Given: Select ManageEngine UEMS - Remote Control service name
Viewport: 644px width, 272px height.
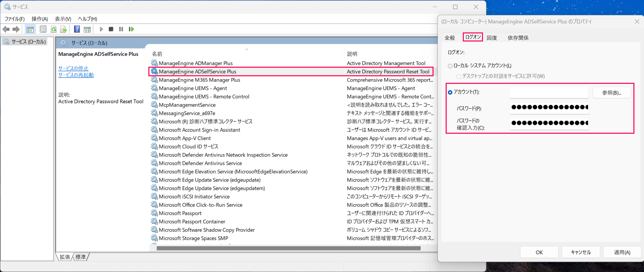Looking at the screenshot, I should click(204, 97).
